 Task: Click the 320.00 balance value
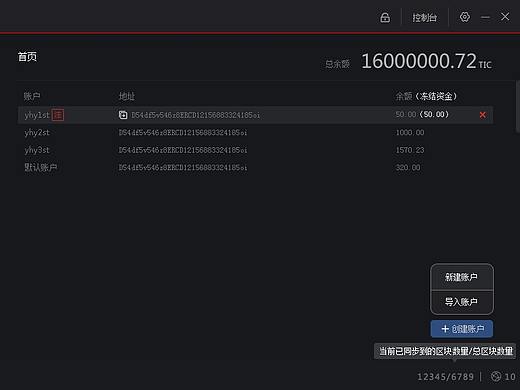[408, 167]
